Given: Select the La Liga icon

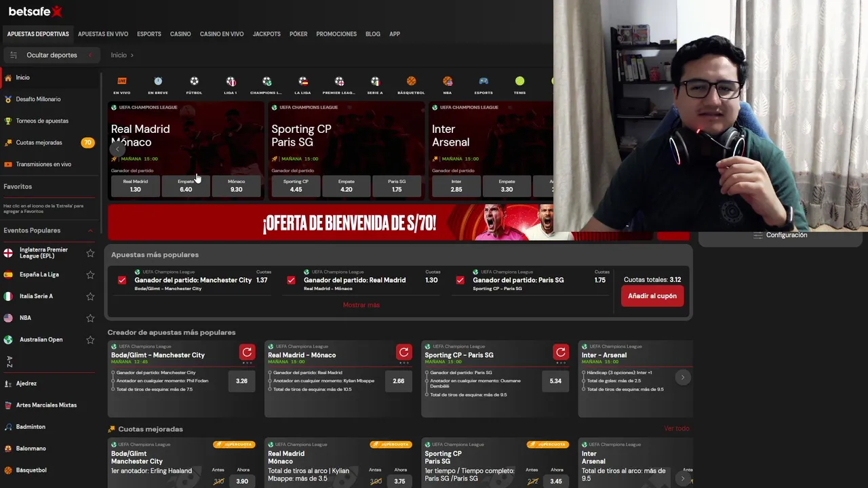Looking at the screenshot, I should [x=302, y=81].
